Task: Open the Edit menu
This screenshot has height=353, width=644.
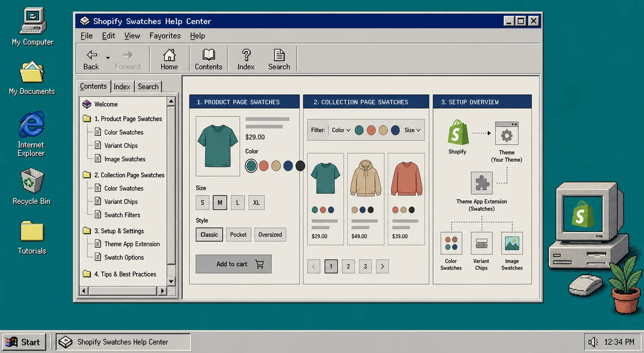Action: tap(108, 36)
